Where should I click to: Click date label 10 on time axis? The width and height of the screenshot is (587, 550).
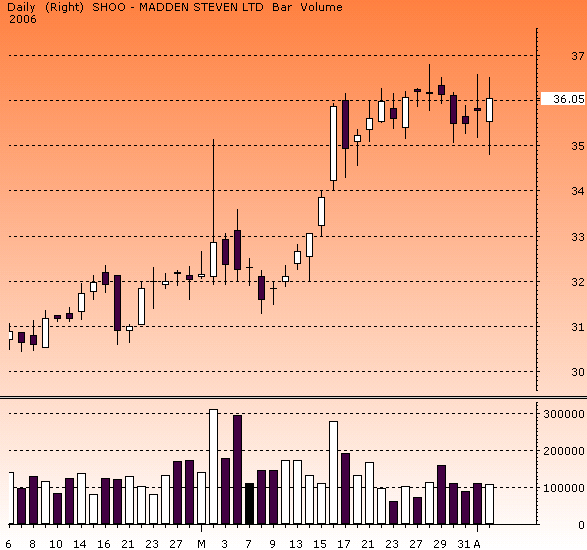[56, 544]
